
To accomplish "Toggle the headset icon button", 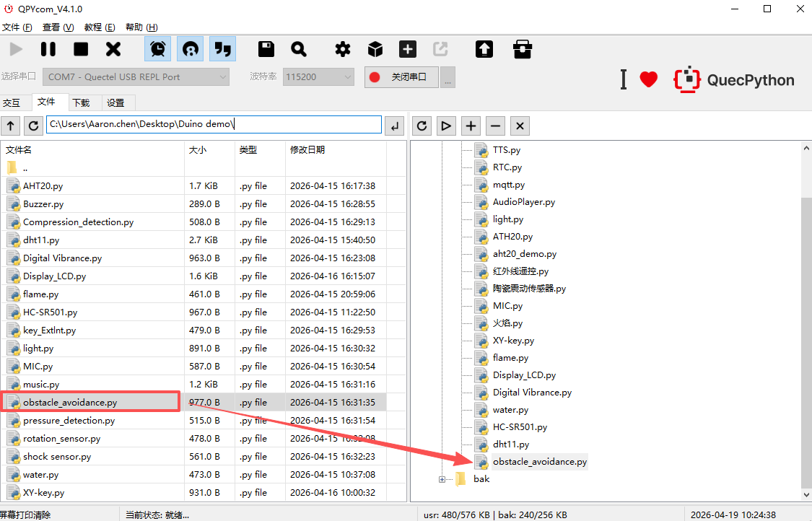I will pos(191,49).
